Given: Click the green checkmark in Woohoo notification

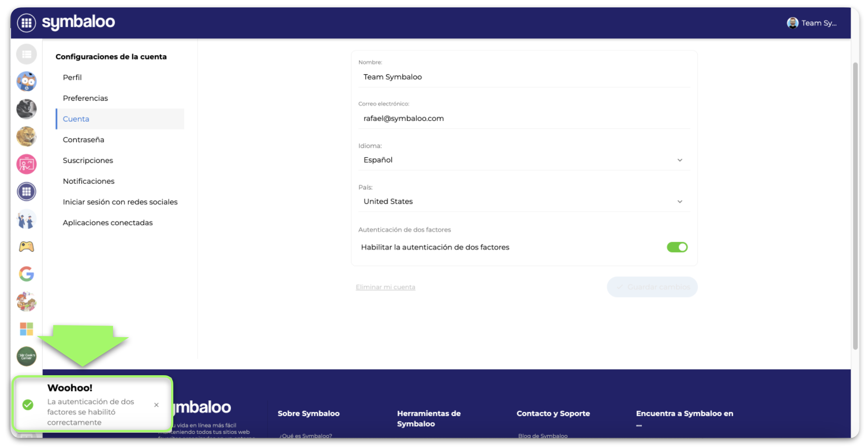Looking at the screenshot, I should (x=28, y=405).
